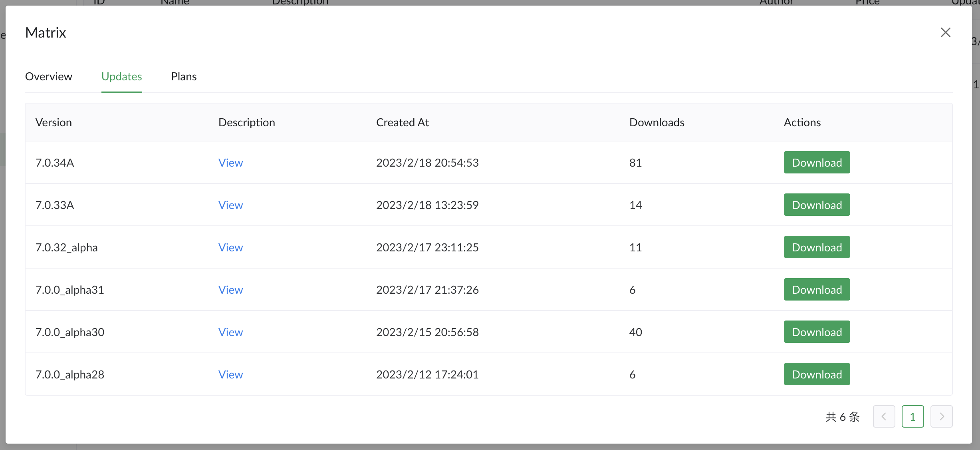Download version 7.0.0_alpha30
The width and height of the screenshot is (980, 450).
[817, 332]
